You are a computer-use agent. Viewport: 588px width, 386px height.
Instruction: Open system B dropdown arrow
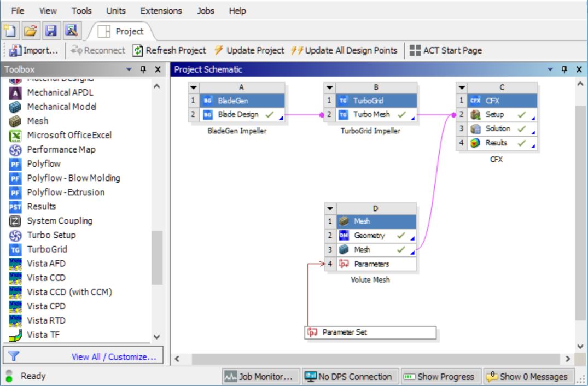tap(330, 87)
